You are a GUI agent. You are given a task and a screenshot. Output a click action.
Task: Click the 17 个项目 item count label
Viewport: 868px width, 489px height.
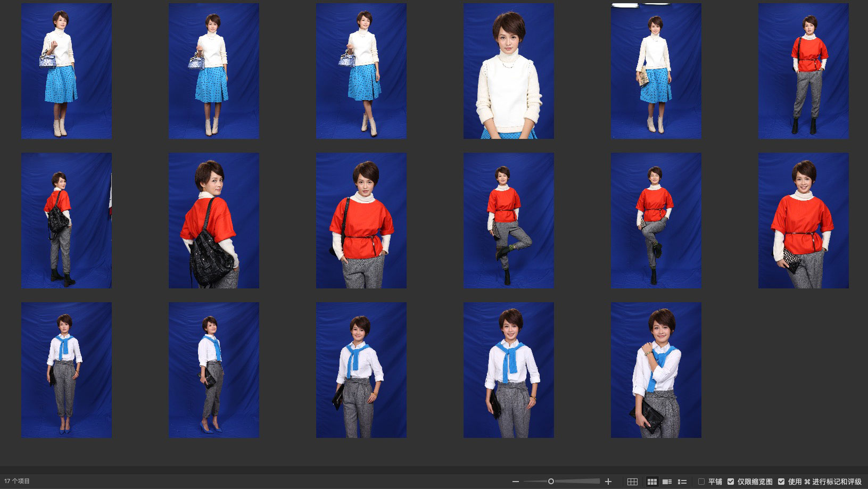point(17,482)
